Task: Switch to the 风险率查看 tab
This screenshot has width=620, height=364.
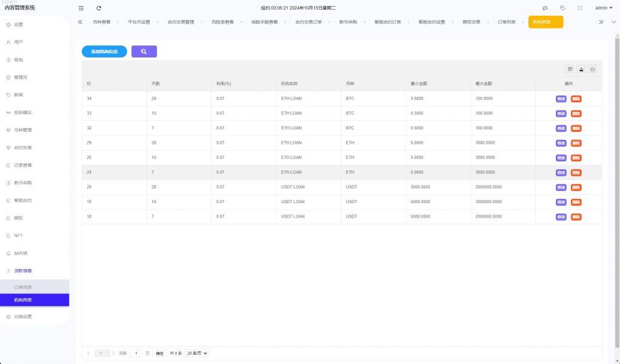Action: coord(222,22)
